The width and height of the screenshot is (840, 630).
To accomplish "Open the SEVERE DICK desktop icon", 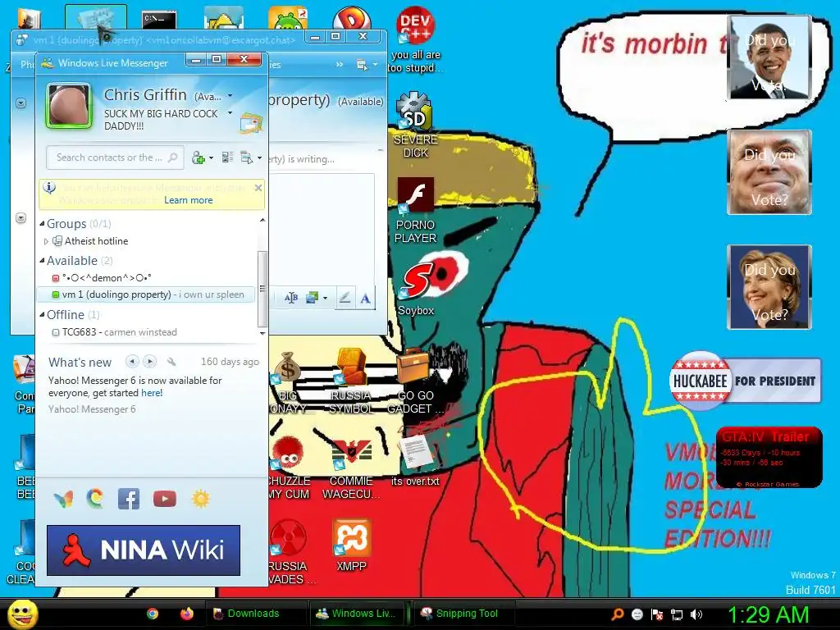I will [x=414, y=125].
